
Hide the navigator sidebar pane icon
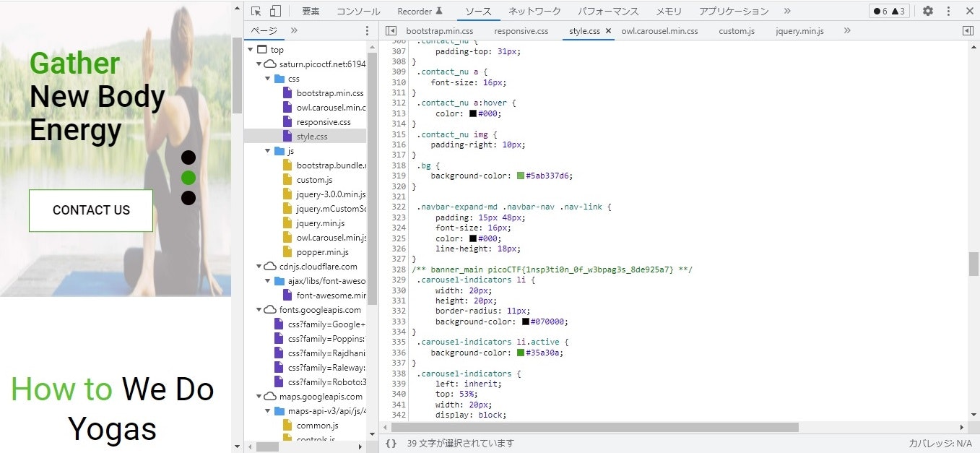[391, 31]
